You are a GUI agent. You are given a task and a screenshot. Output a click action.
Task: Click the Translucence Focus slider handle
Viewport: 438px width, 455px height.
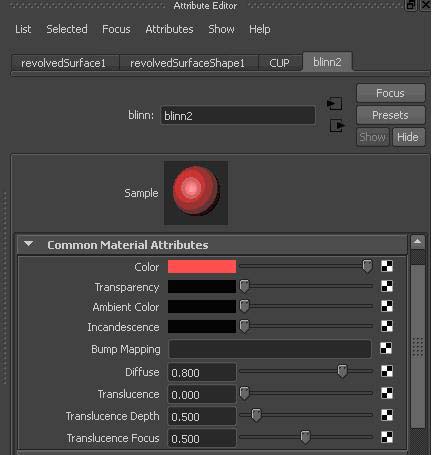[305, 437]
